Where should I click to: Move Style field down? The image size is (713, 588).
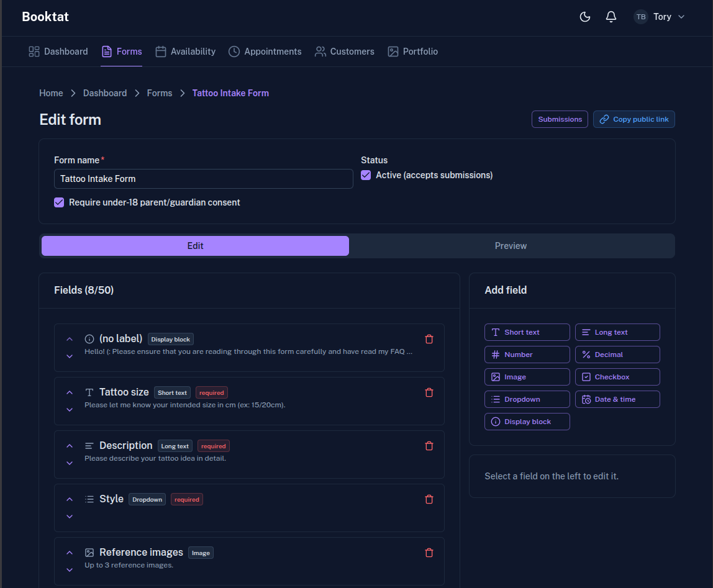click(x=70, y=516)
